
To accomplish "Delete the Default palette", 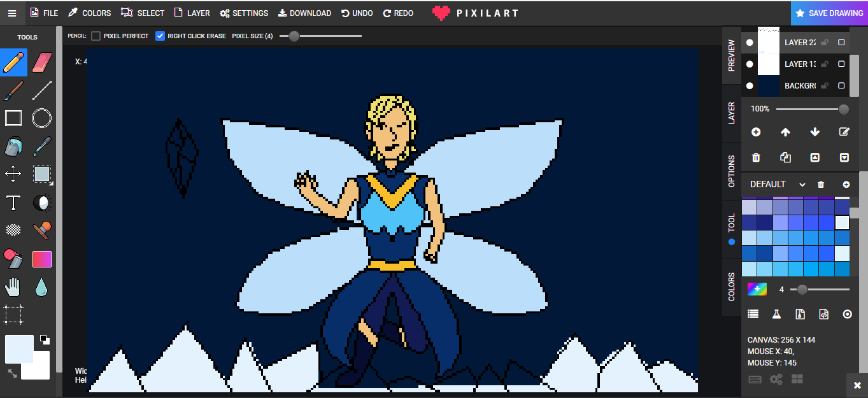I will [x=821, y=184].
